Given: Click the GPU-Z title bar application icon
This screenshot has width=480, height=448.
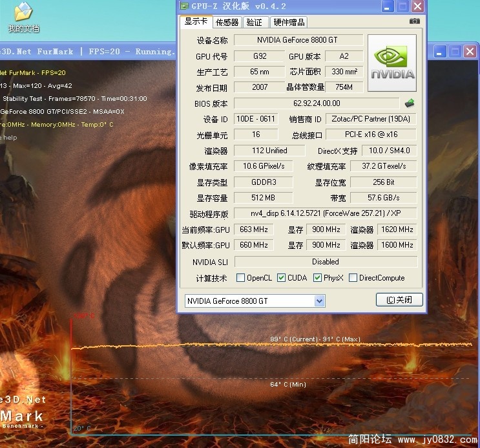Looking at the screenshot, I should [x=184, y=6].
